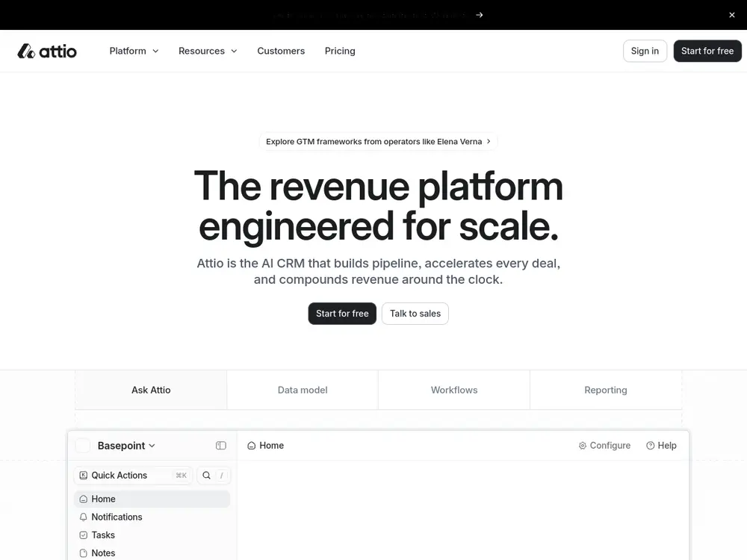This screenshot has width=747, height=560.
Task: Click the Configure gear option
Action: 604,446
